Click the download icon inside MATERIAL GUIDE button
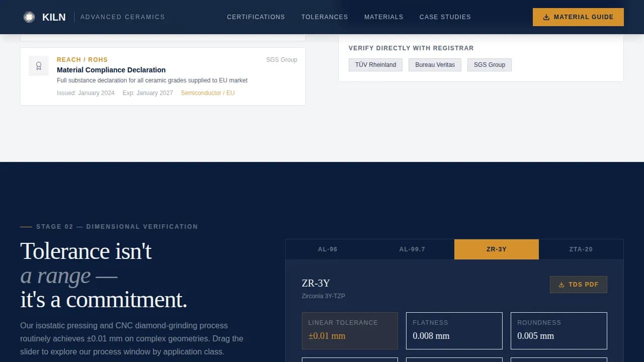 tap(546, 17)
